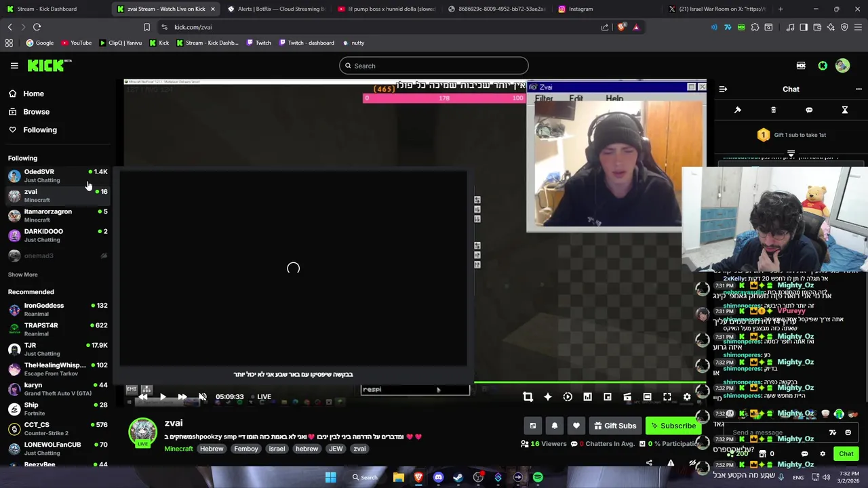This screenshot has height=488, width=868.
Task: Toggle picture-in-picture mode in player
Action: [608, 397]
